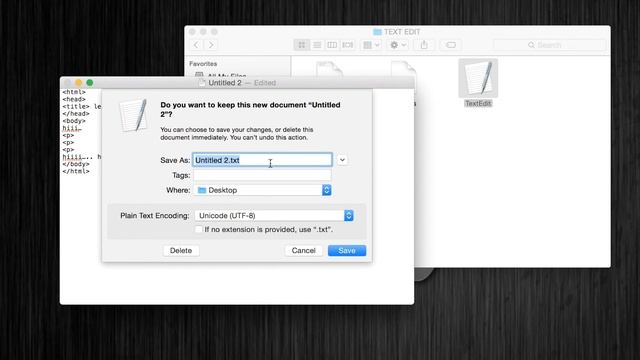Select the TextEdit file in Finder window
Image resolution: width=640 pixels, height=360 pixels.
[x=478, y=82]
